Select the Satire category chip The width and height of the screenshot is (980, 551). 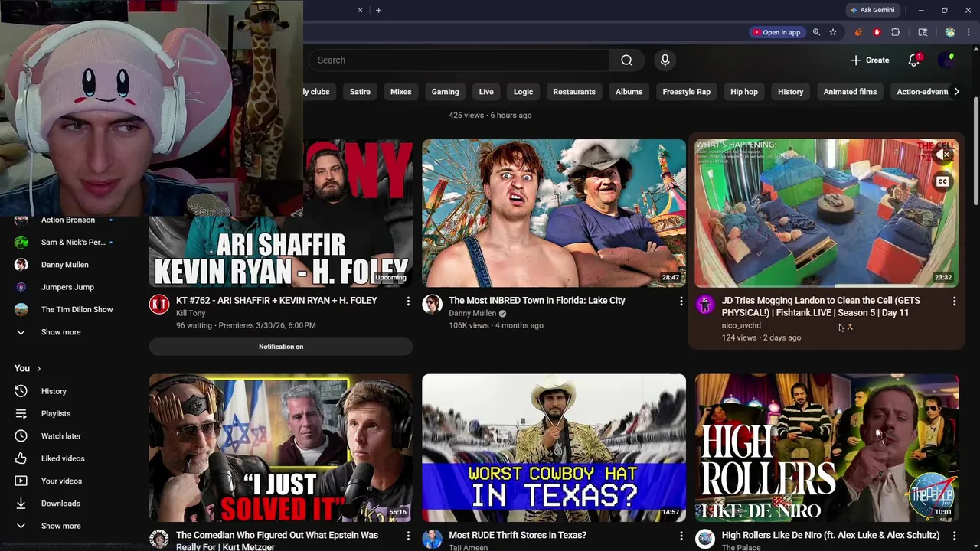(x=360, y=92)
